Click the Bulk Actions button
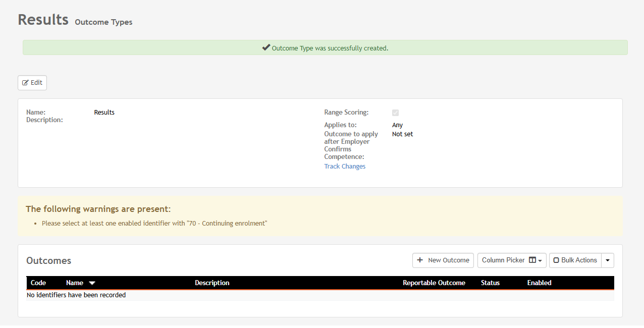The image size is (644, 328). click(575, 260)
